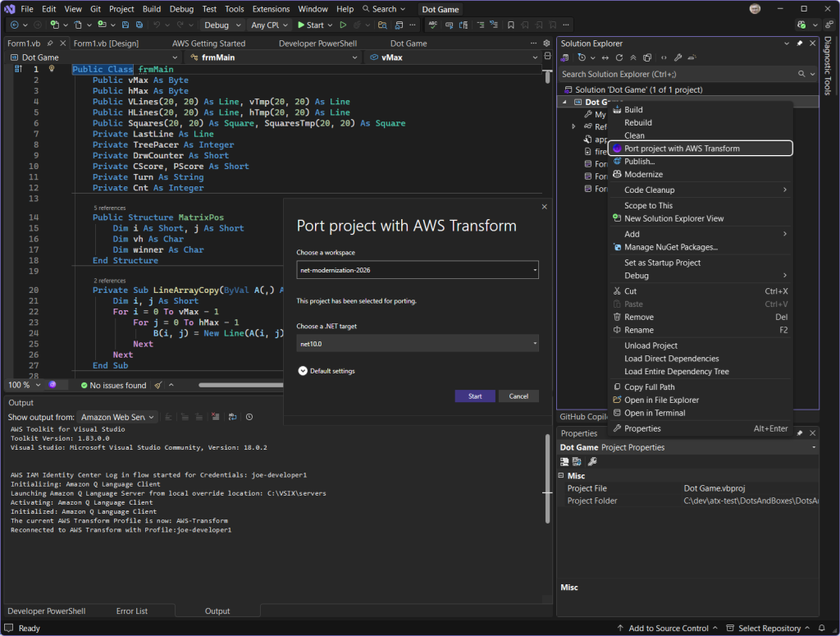840x636 pixels.
Task: Start debugging with the green Start button
Action: pyautogui.click(x=314, y=25)
